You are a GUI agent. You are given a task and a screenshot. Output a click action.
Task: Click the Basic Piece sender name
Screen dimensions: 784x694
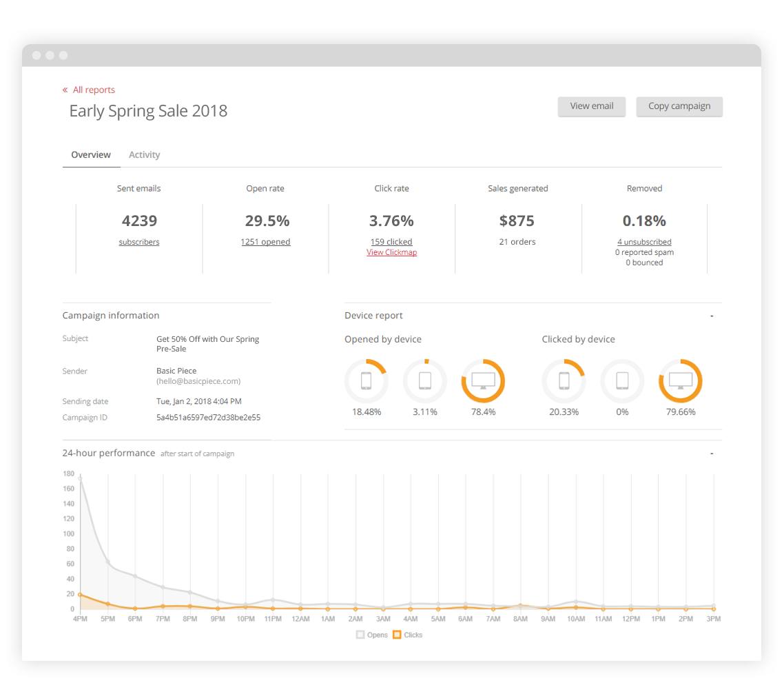[176, 371]
